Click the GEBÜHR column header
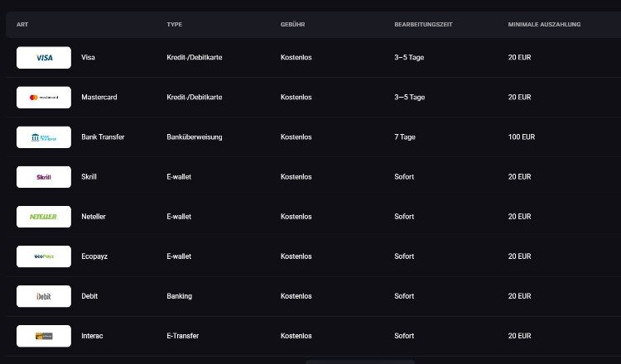The image size is (621, 364). (292, 24)
